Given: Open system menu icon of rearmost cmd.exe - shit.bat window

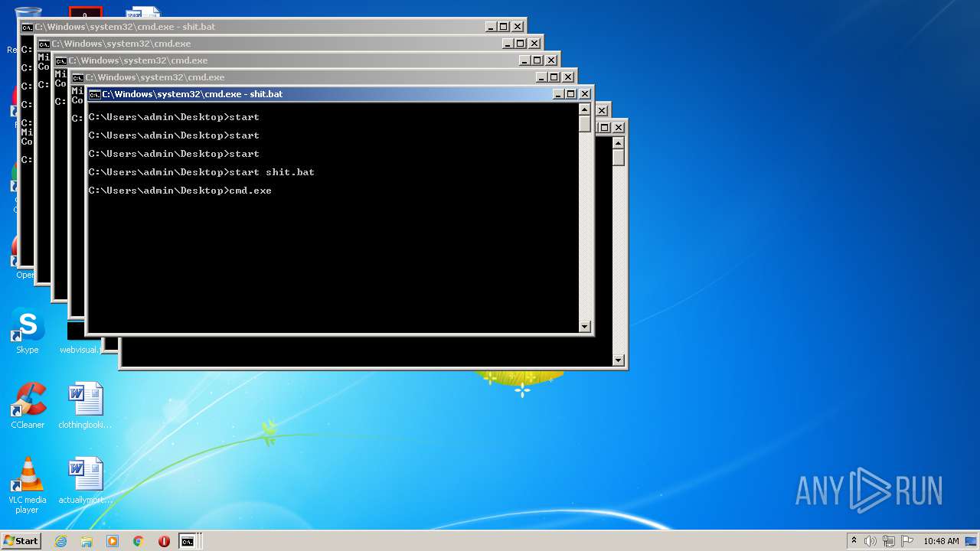Looking at the screenshot, I should [x=27, y=27].
